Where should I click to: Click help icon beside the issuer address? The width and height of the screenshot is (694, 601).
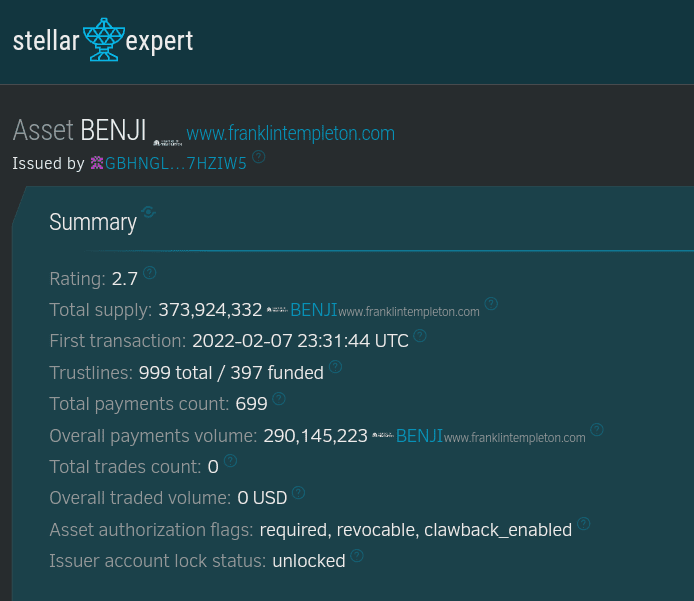pyautogui.click(x=259, y=157)
